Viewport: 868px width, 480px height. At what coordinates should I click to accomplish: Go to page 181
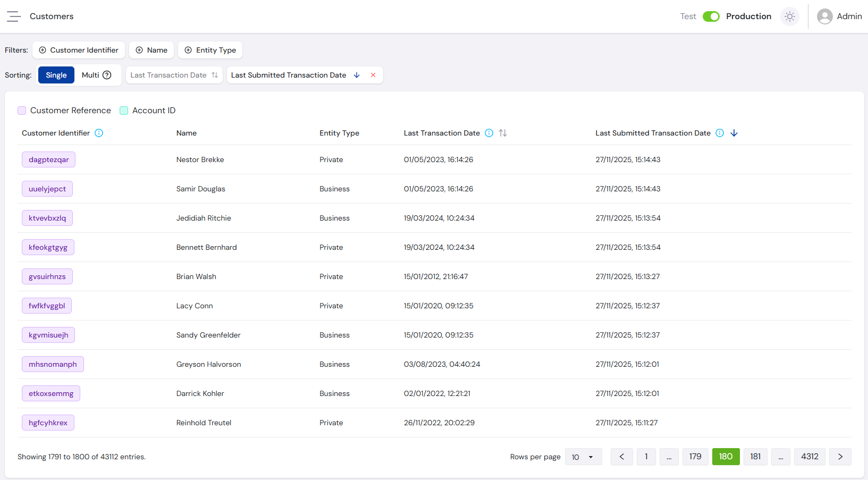pos(755,457)
